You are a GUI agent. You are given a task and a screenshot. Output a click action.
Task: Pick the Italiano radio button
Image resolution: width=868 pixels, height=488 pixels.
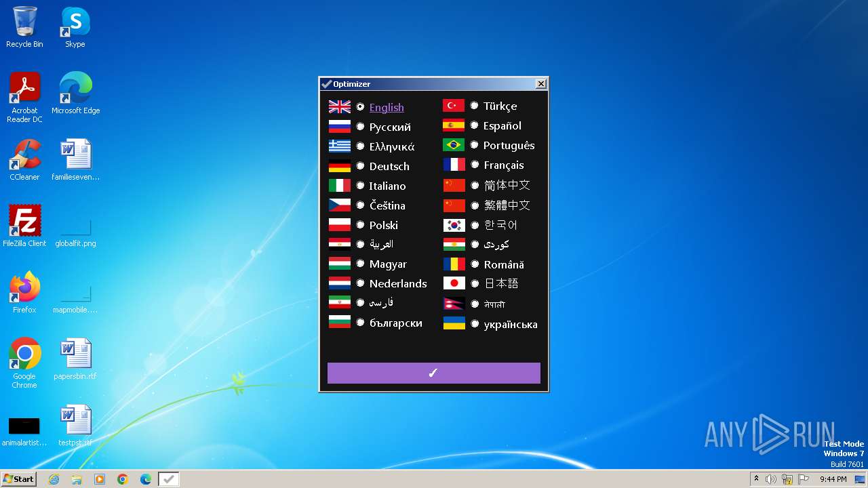(360, 186)
